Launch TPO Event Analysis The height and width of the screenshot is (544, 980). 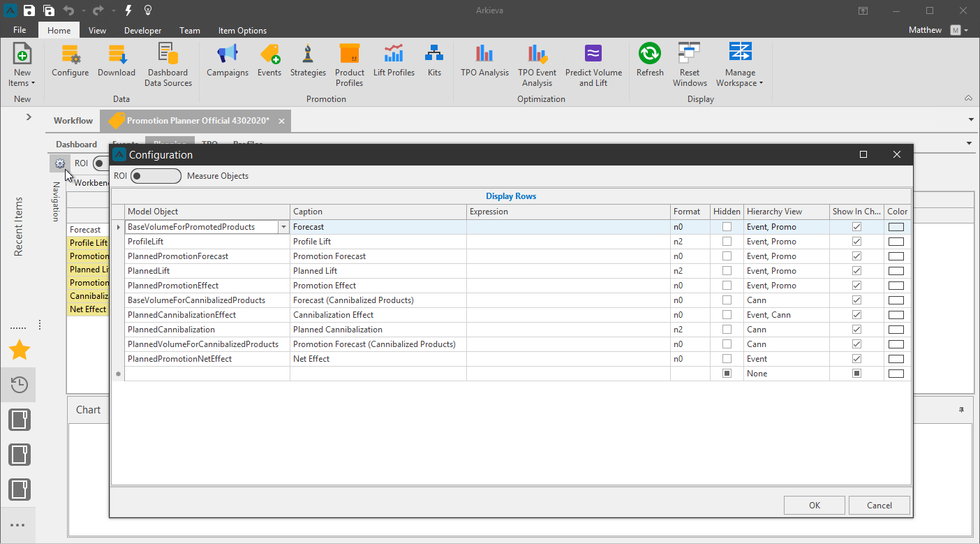[x=537, y=65]
